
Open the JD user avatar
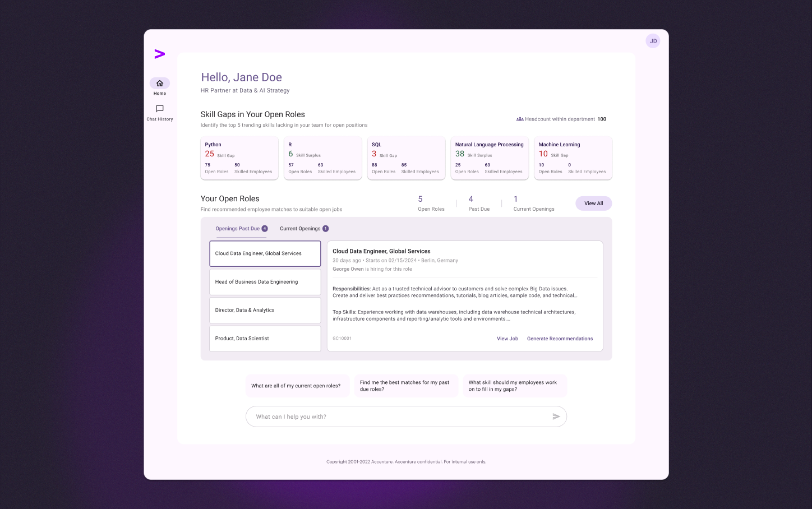pyautogui.click(x=653, y=41)
